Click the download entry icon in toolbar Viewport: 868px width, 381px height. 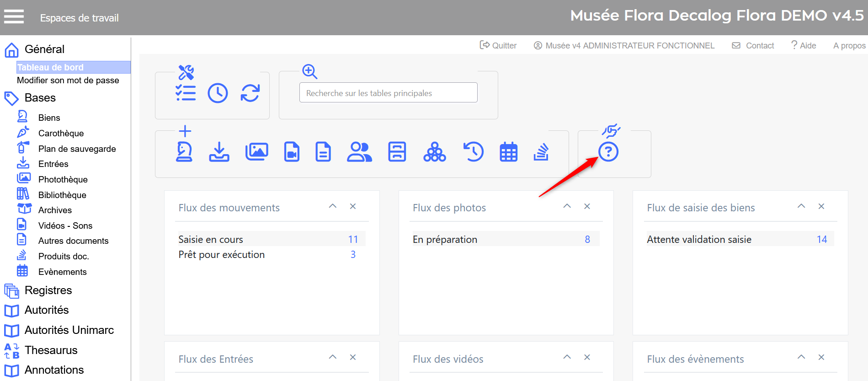point(219,152)
